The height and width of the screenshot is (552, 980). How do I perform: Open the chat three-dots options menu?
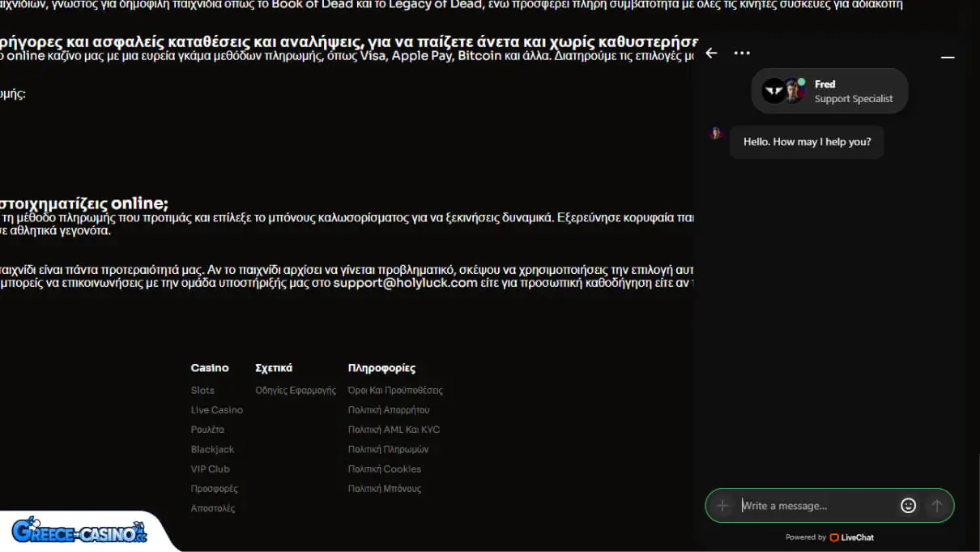click(x=742, y=53)
